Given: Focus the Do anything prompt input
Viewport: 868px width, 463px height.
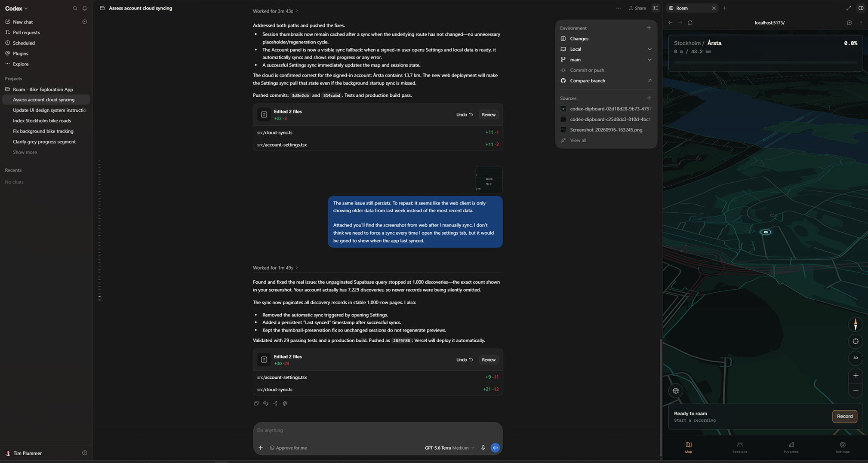Looking at the screenshot, I should point(378,430).
